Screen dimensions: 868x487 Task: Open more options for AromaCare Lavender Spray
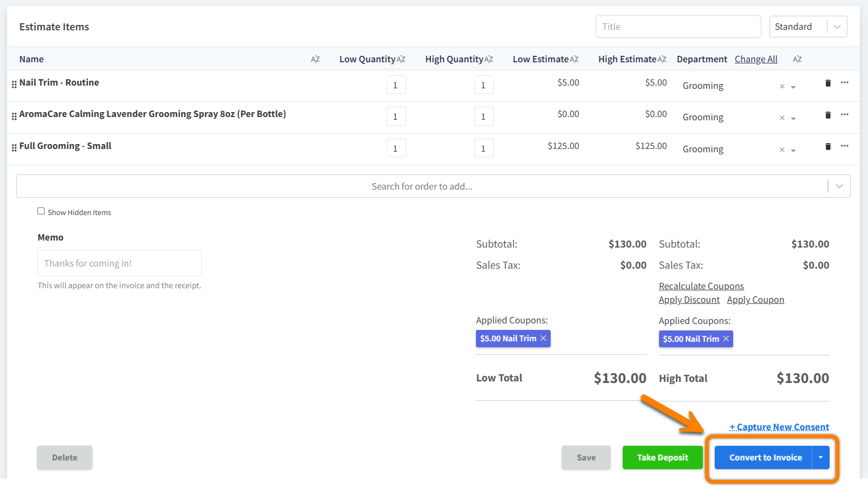point(845,114)
